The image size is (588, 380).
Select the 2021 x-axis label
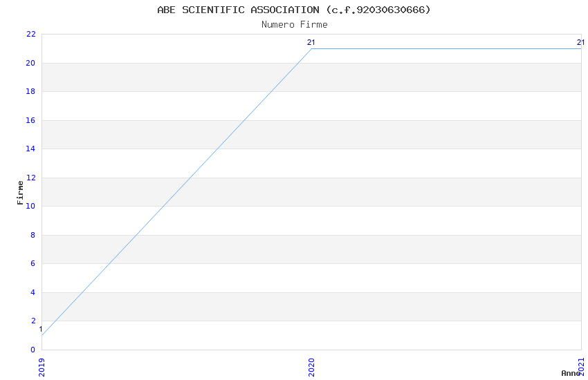click(581, 366)
